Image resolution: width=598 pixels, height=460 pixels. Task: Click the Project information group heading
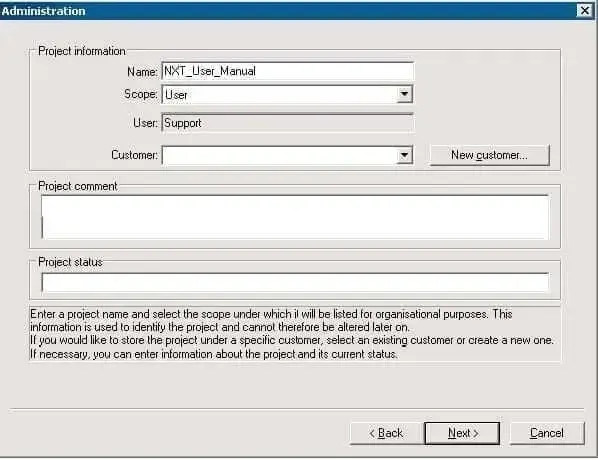pyautogui.click(x=82, y=51)
